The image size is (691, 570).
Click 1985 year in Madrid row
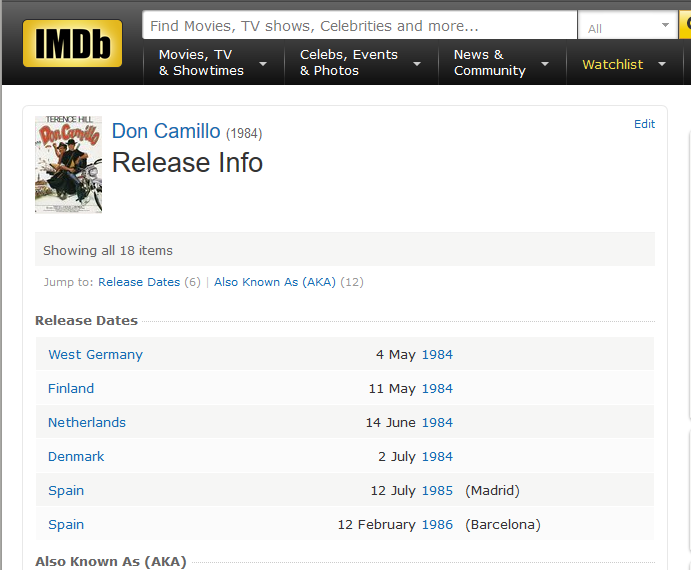pos(437,491)
